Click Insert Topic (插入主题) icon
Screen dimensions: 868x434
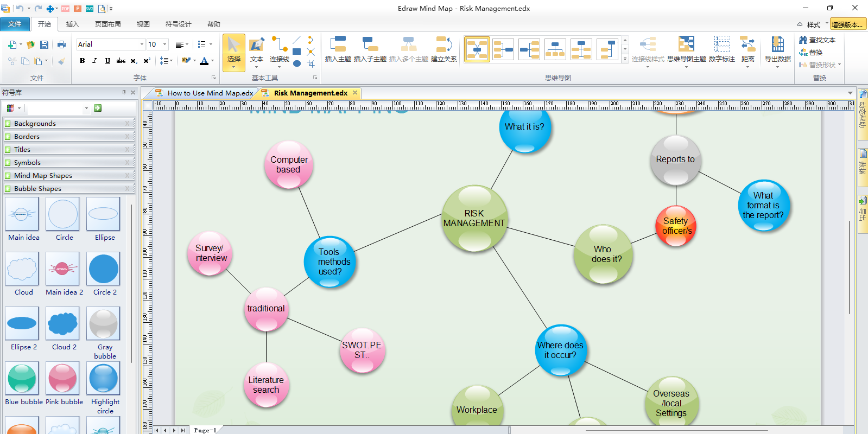338,50
